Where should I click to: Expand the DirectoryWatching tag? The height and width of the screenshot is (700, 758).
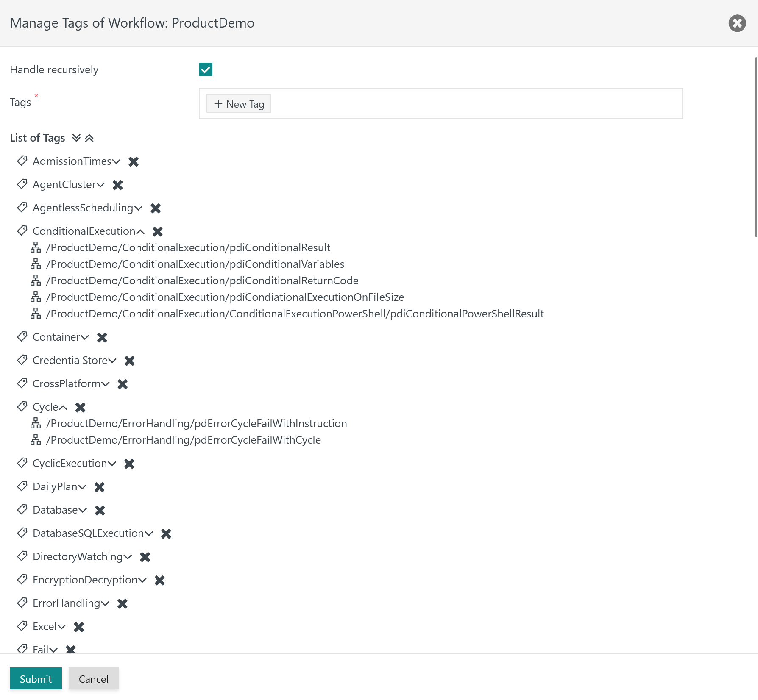(x=128, y=557)
